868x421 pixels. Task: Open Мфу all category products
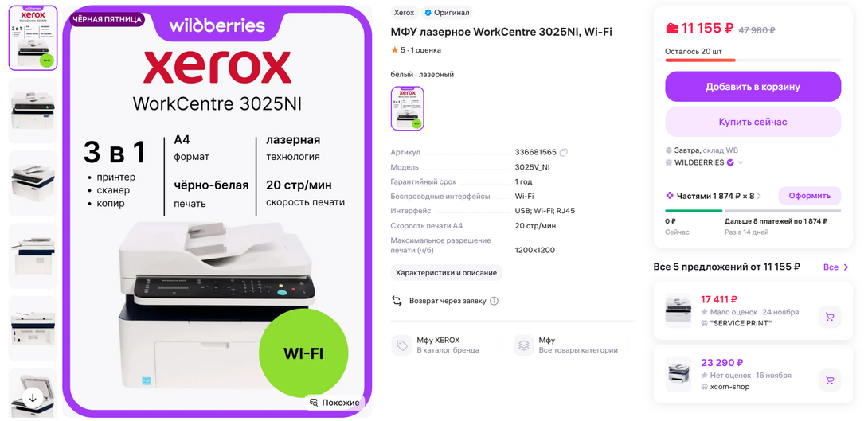click(x=566, y=345)
